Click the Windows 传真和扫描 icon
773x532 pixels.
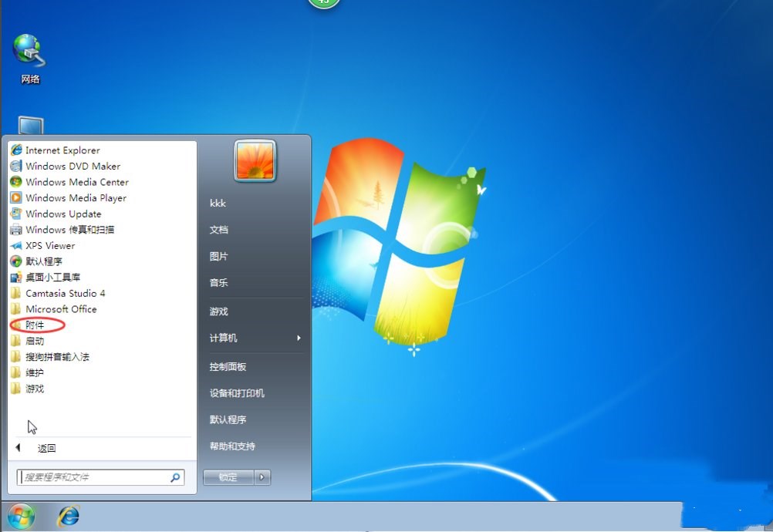(16, 230)
